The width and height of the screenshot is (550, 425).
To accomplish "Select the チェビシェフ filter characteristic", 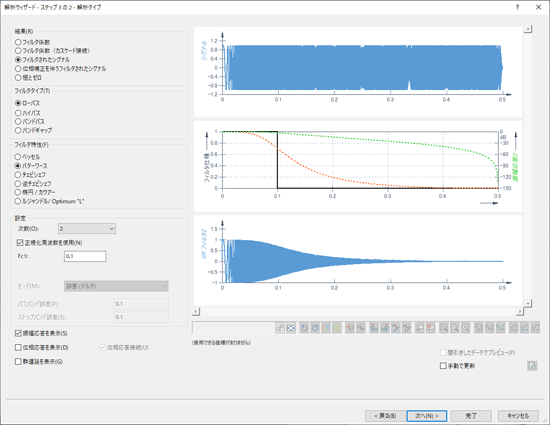I will coord(30,175).
